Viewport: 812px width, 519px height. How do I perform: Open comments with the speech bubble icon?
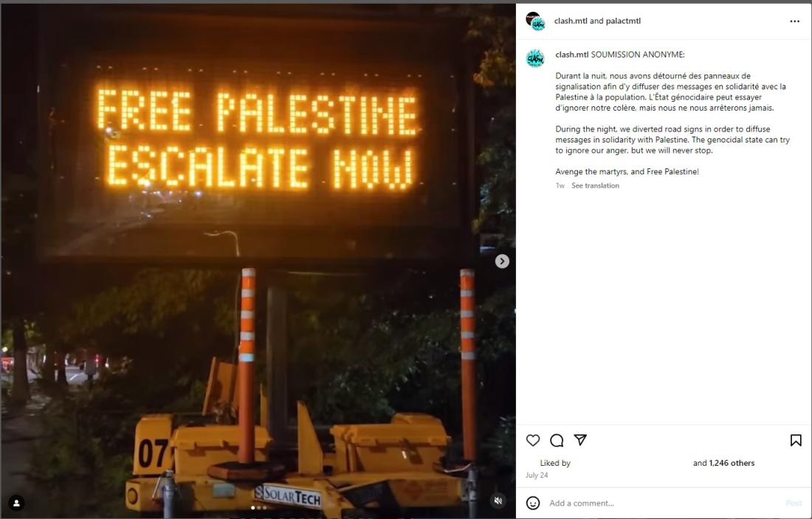tap(557, 440)
